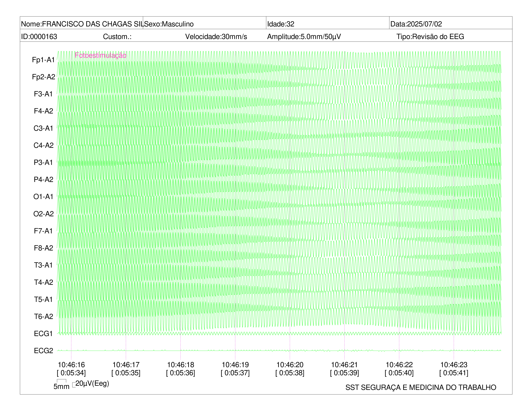Select the Fp2-A2 channel label
Viewport: 532px width, 411px height.
pos(43,77)
